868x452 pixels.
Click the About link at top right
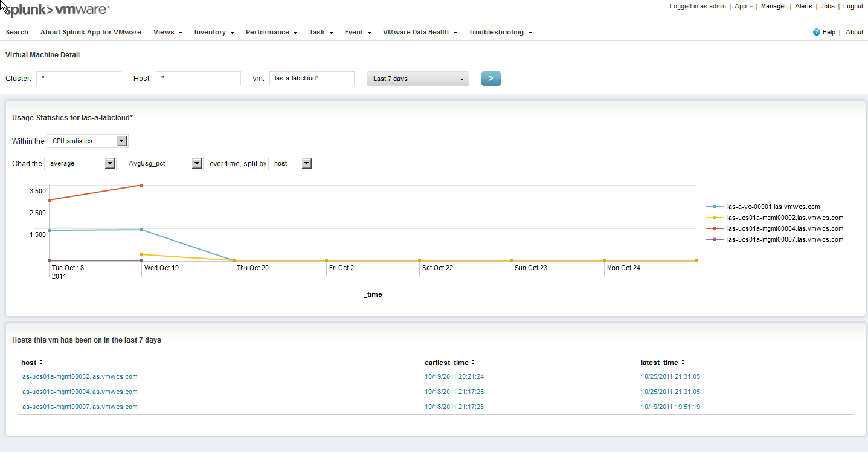[x=854, y=32]
